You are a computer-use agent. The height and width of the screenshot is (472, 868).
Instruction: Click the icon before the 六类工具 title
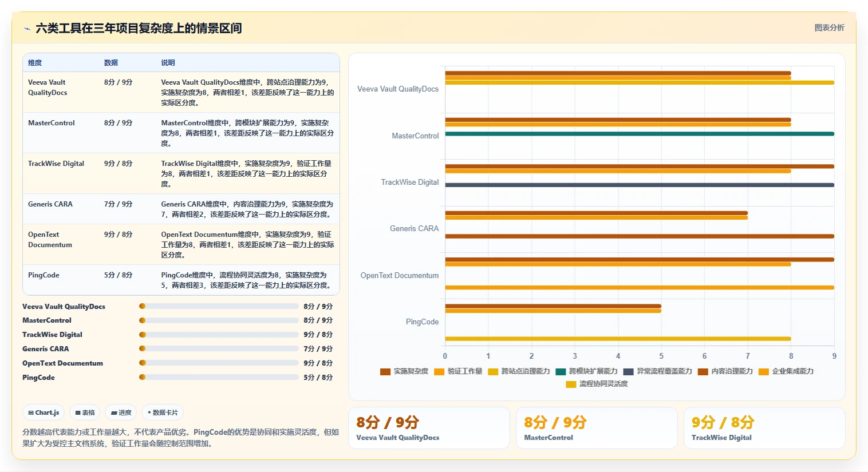click(x=27, y=28)
